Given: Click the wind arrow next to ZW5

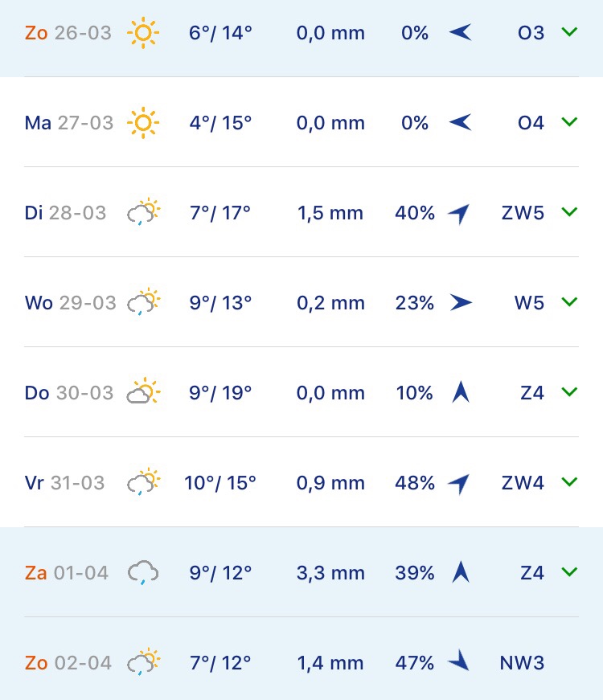Looking at the screenshot, I should [x=459, y=214].
